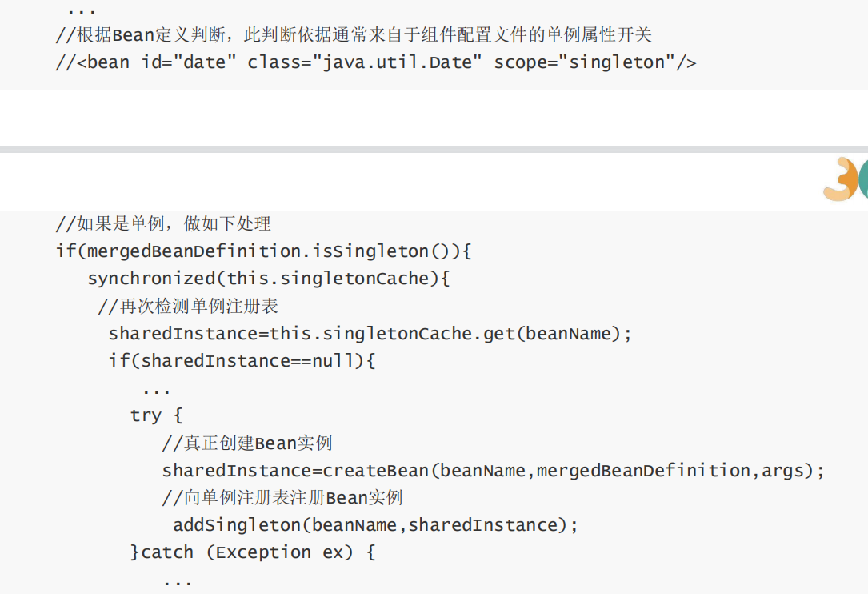Click the ellipsis under if(sharedInstance==null)

(x=156, y=391)
